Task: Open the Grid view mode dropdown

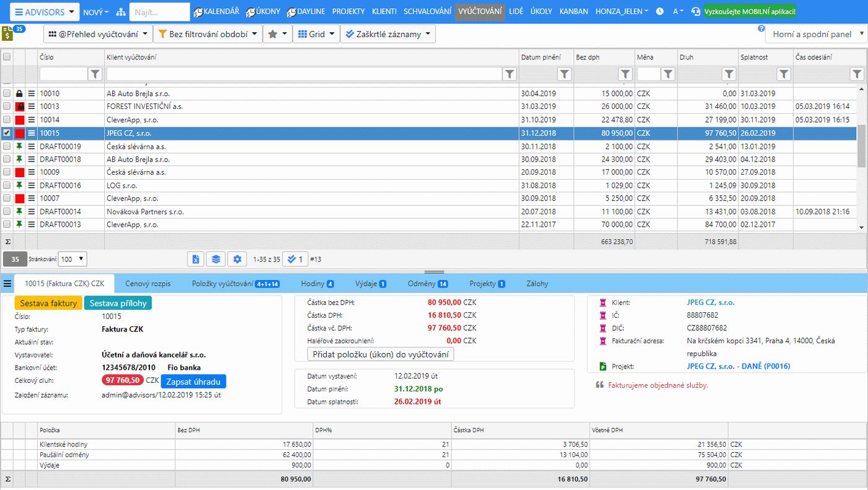Action: pos(316,34)
